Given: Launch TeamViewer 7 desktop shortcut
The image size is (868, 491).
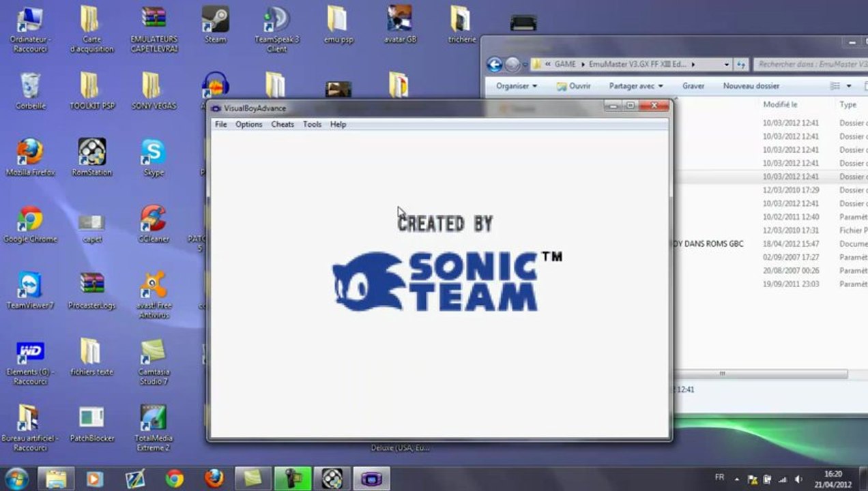Looking at the screenshot, I should point(30,291).
